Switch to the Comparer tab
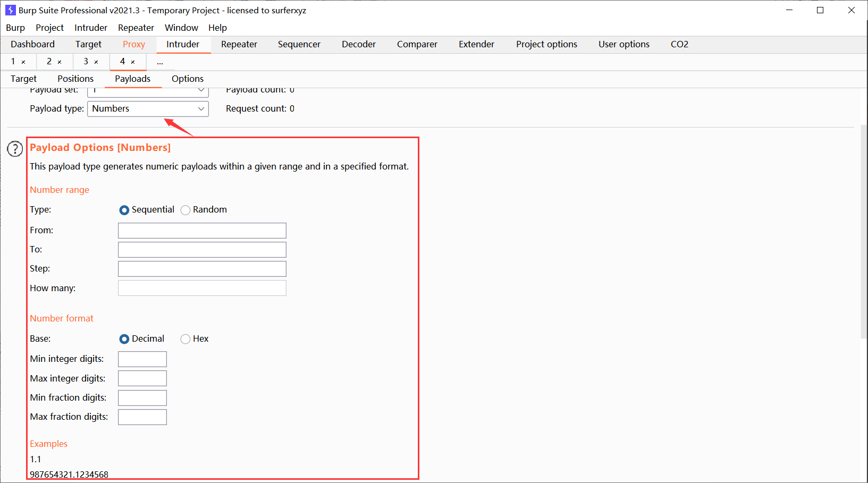This screenshot has height=483, width=868. click(417, 45)
